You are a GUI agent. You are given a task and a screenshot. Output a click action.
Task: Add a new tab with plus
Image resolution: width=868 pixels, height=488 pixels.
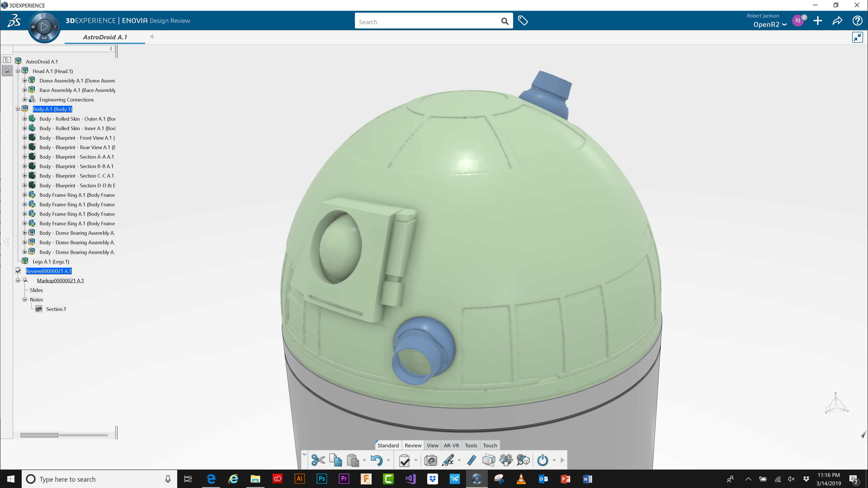[x=152, y=37]
